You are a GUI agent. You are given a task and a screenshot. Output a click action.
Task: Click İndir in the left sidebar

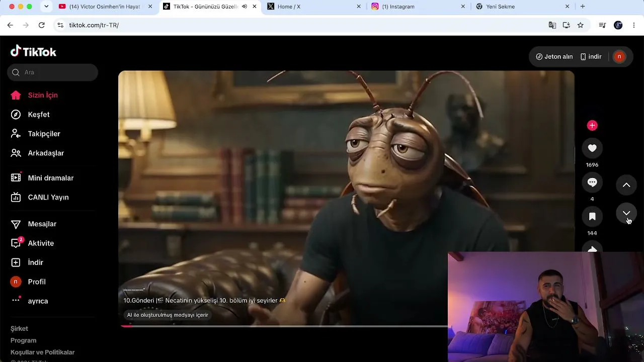(x=27, y=262)
